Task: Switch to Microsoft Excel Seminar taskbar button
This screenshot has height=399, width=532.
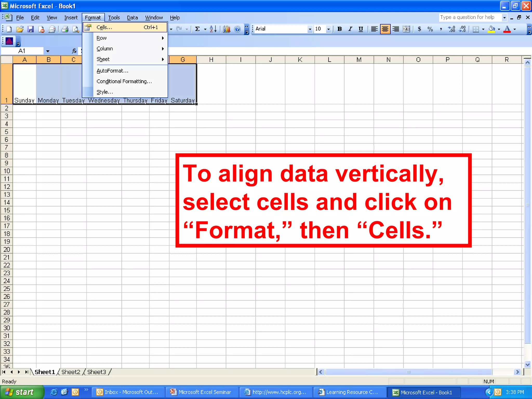Action: tap(202, 392)
